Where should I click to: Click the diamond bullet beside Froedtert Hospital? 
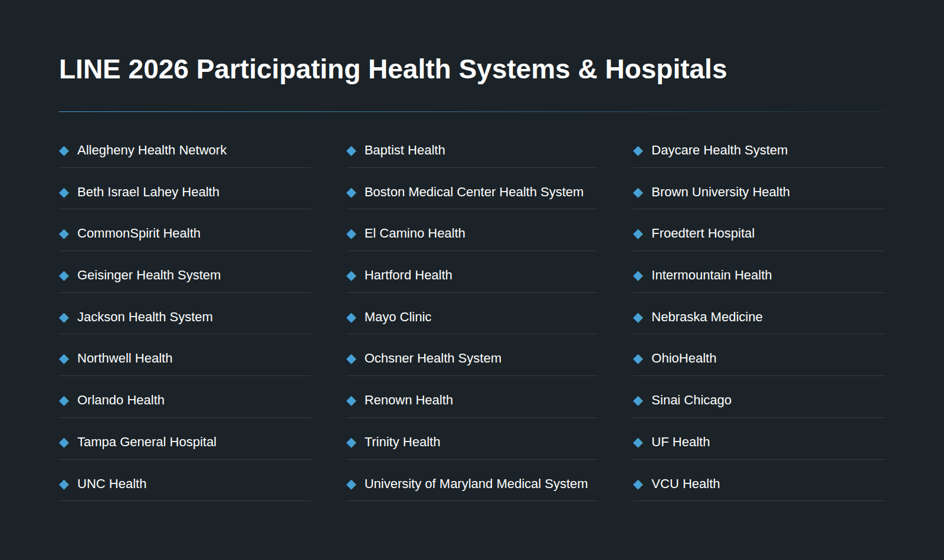point(638,234)
